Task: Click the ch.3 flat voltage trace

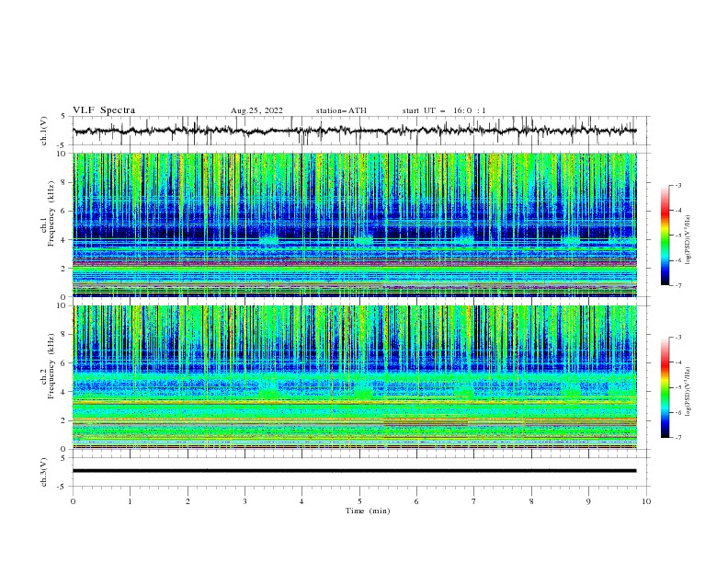Action: [354, 471]
